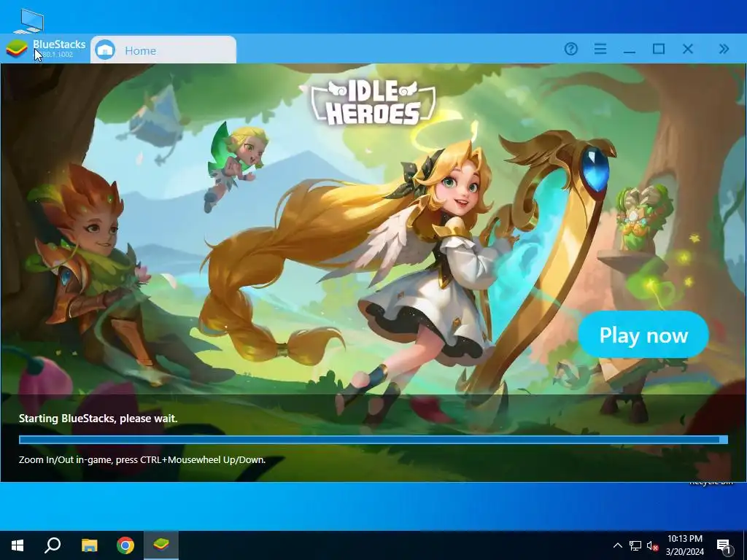The image size is (747, 560).
Task: Open File Explorer from the taskbar
Action: pyautogui.click(x=89, y=545)
